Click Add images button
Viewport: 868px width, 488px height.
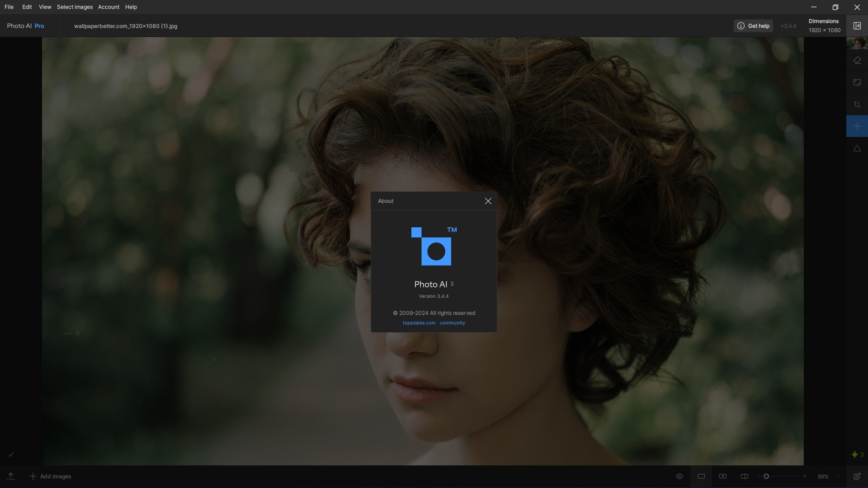click(50, 477)
